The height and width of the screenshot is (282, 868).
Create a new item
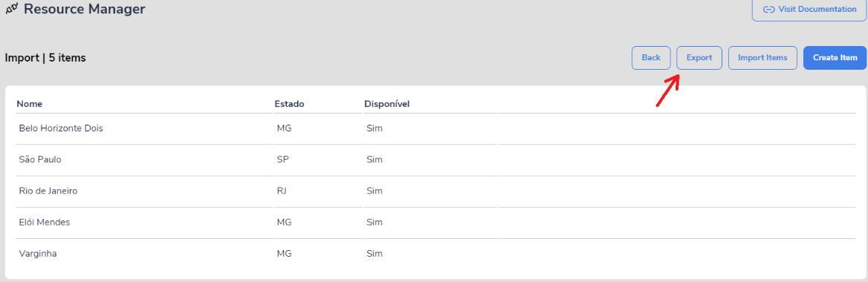coord(835,57)
